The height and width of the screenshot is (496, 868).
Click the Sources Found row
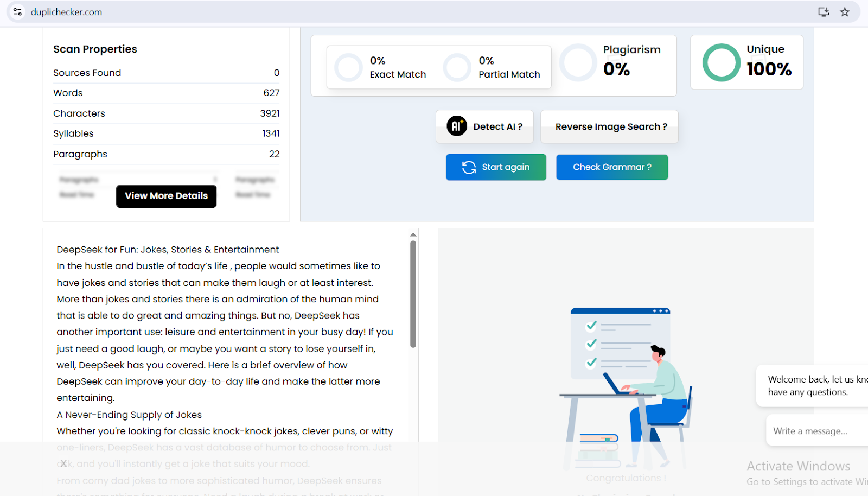click(166, 73)
